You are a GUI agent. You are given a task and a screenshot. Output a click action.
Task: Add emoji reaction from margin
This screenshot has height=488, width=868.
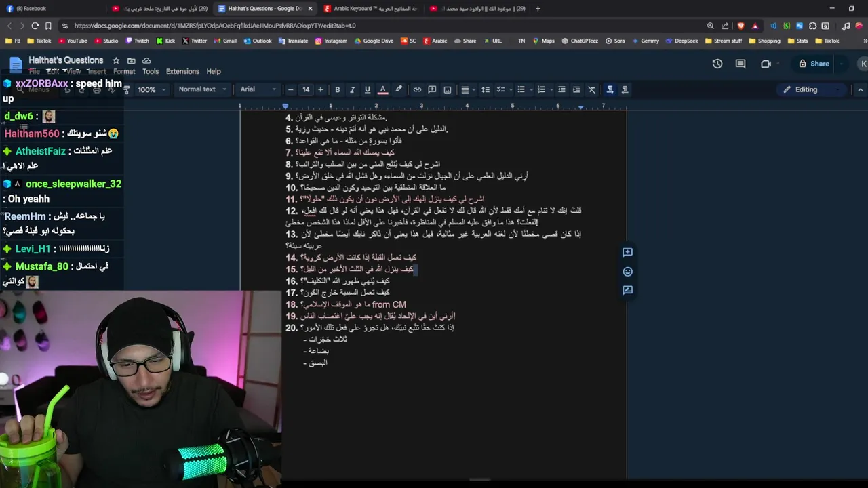pyautogui.click(x=627, y=271)
